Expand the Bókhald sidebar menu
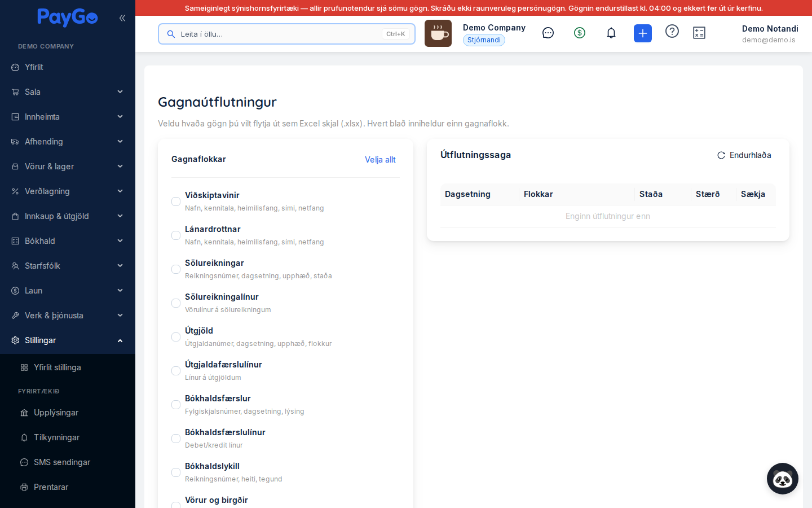The width and height of the screenshot is (812, 508). [x=68, y=241]
